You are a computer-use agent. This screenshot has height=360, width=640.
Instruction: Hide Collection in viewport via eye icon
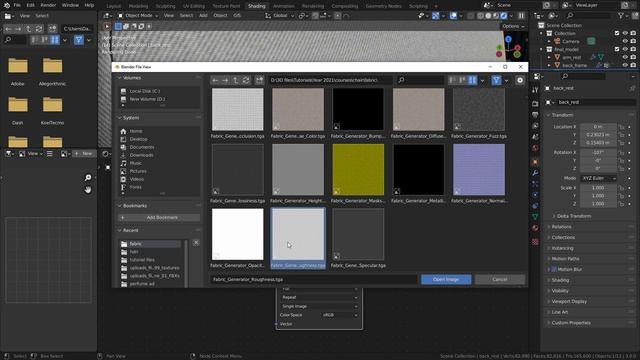(x=625, y=33)
